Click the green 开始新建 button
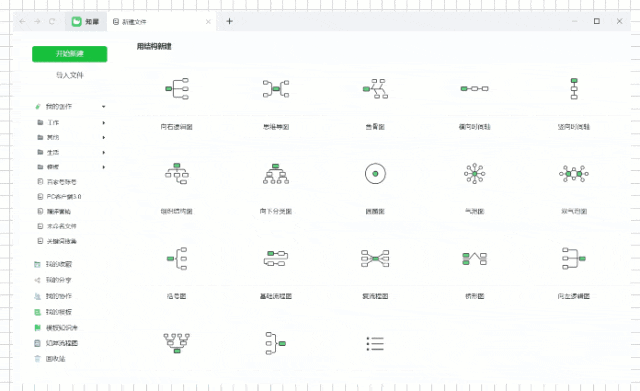640x391 pixels. coord(70,54)
